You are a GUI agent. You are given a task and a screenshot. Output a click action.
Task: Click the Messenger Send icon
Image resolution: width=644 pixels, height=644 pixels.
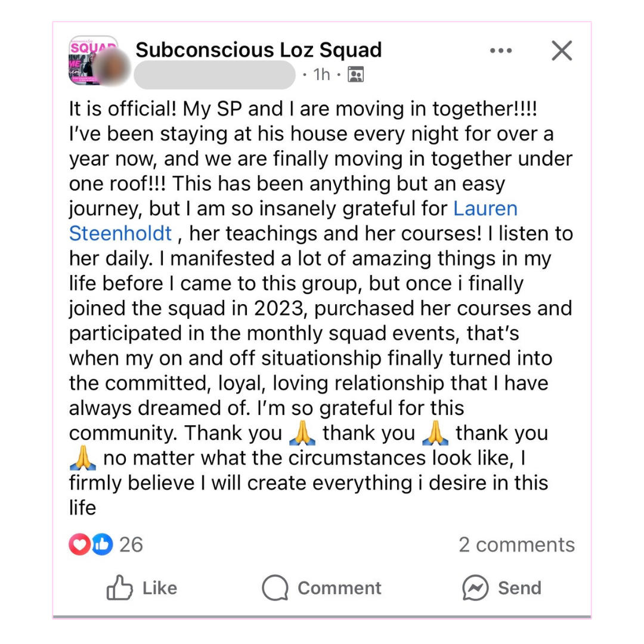coord(475,588)
